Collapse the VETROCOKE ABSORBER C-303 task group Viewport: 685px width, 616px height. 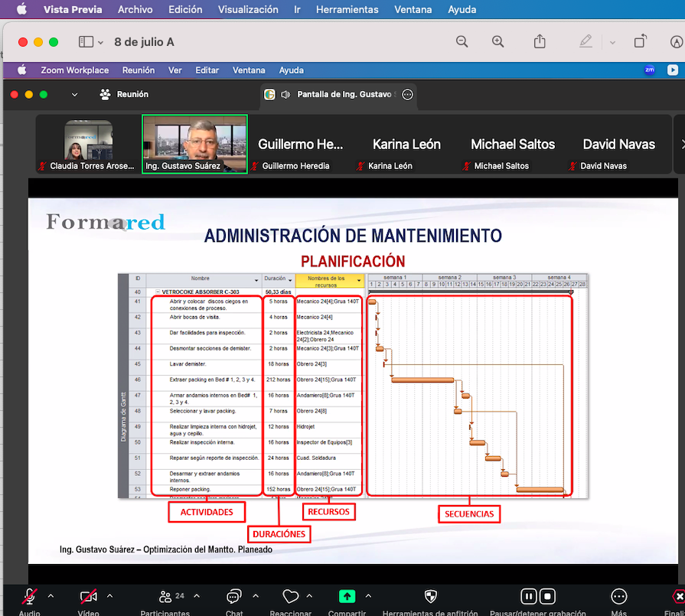tap(158, 292)
